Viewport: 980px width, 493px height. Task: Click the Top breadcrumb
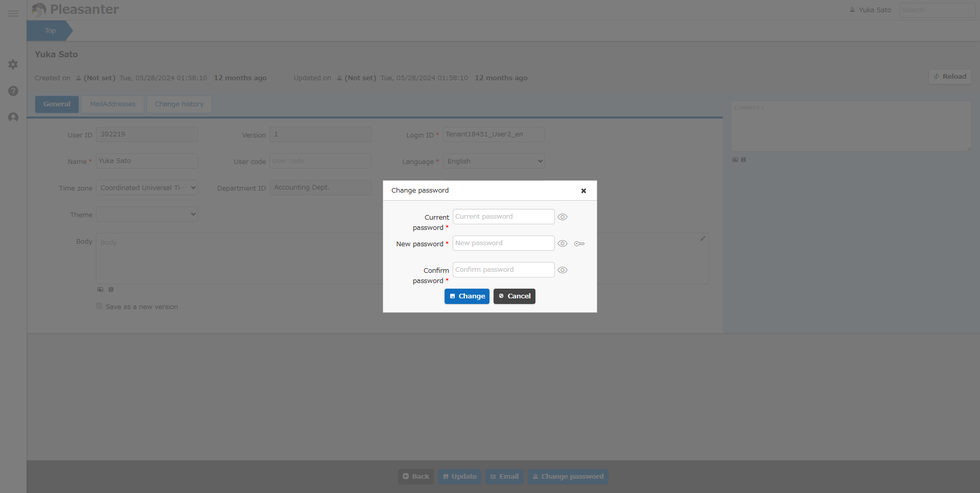(50, 31)
